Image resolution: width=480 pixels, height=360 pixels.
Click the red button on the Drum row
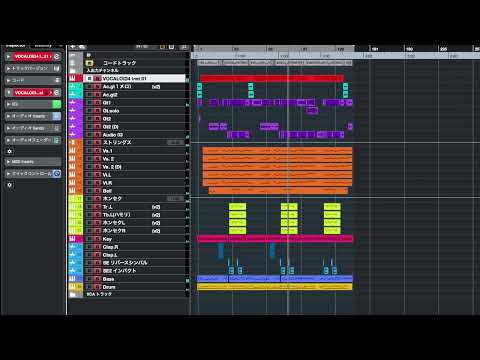pyautogui.click(x=97, y=287)
